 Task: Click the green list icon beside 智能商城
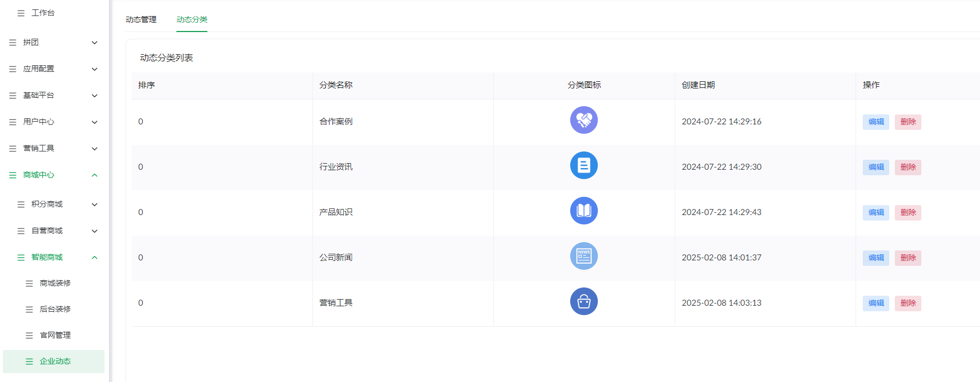[21, 257]
